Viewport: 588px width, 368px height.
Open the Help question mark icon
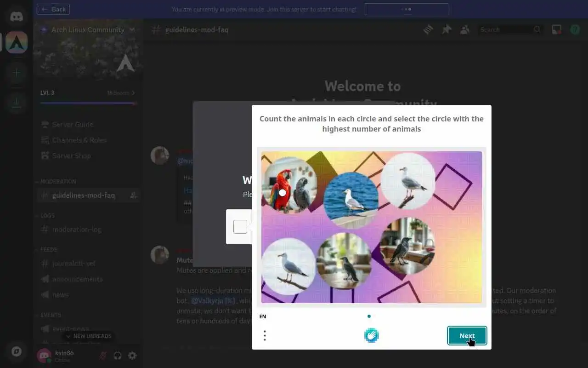[575, 29]
